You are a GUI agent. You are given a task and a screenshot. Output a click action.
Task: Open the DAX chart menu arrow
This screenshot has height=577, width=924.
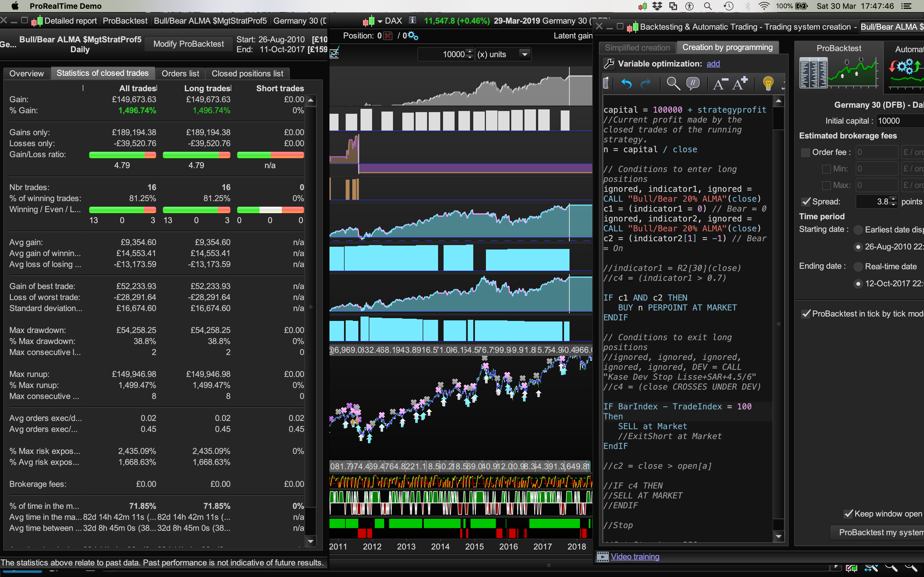click(x=380, y=21)
